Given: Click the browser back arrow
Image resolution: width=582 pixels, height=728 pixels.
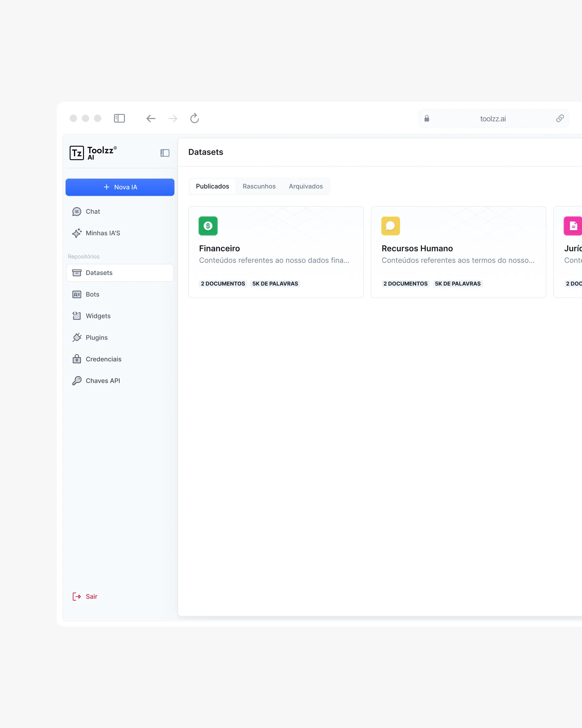Looking at the screenshot, I should click(x=151, y=118).
